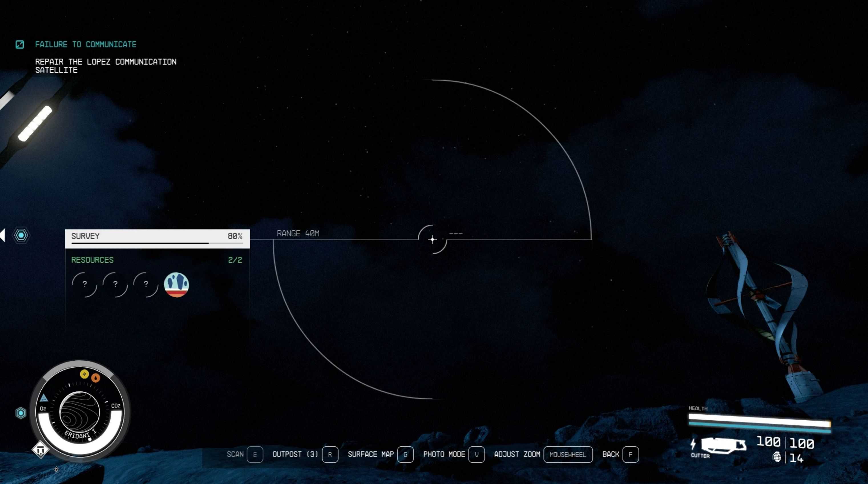
Task: Click the Eridani I planet globe on the watch
Action: 80,411
